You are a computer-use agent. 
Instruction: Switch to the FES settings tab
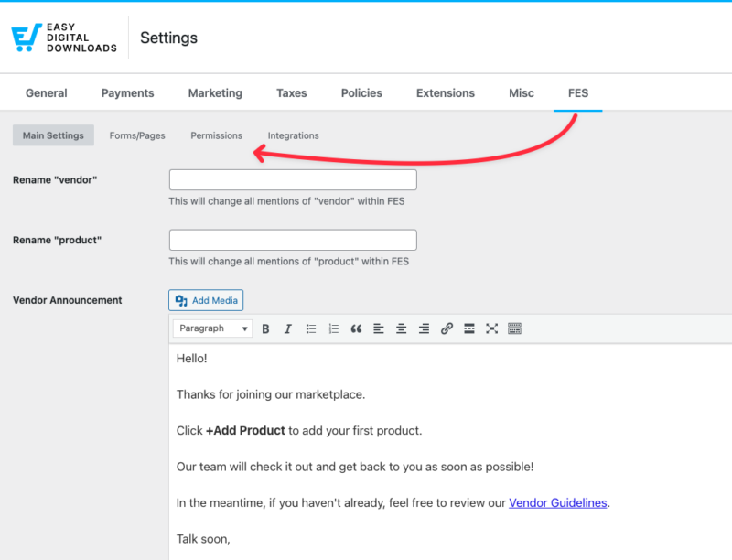pos(577,92)
